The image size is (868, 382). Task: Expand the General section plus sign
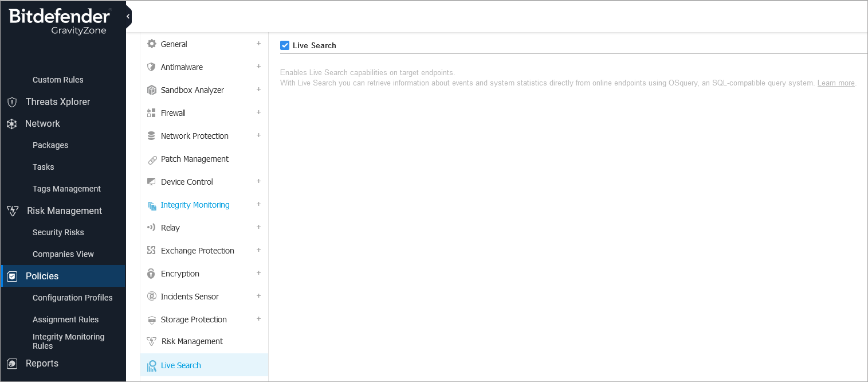(x=258, y=44)
